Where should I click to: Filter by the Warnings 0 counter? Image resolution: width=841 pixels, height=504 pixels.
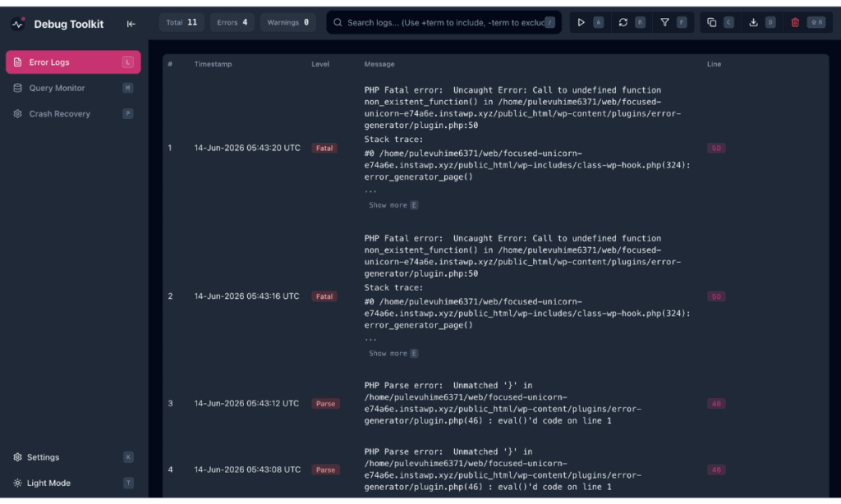[288, 22]
